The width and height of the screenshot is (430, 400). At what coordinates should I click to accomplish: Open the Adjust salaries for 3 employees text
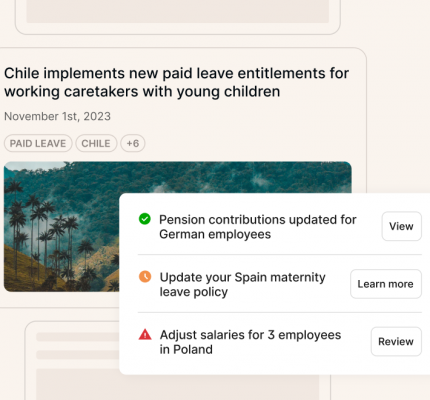250,342
